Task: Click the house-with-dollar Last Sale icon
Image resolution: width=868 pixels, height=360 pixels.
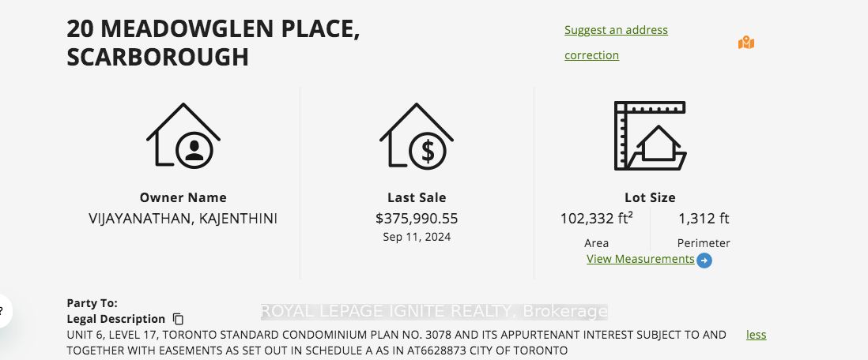Action: pos(417,136)
